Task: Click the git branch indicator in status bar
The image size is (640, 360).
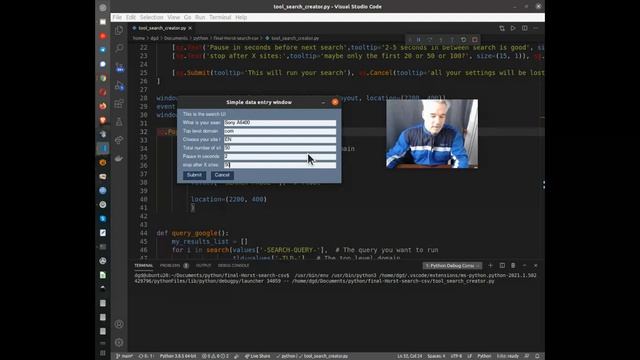Action: click(124, 356)
